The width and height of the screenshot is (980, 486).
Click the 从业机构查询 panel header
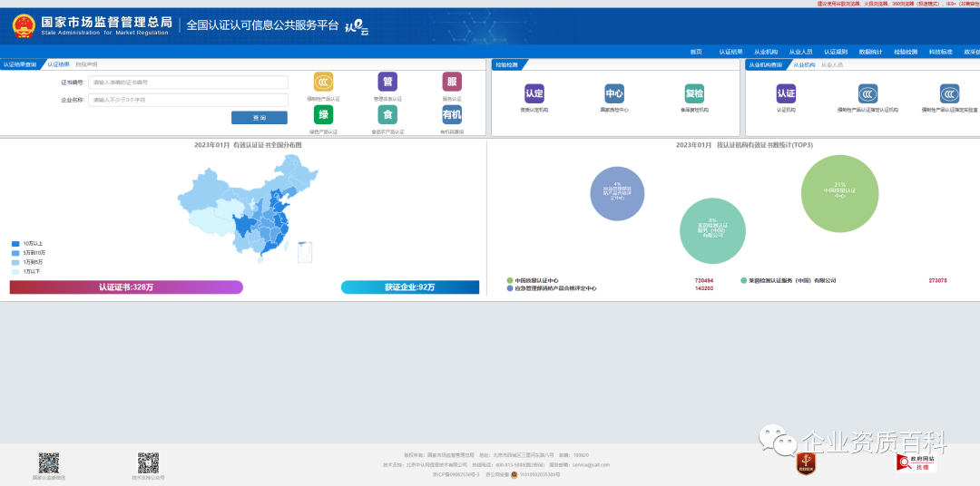(766, 64)
